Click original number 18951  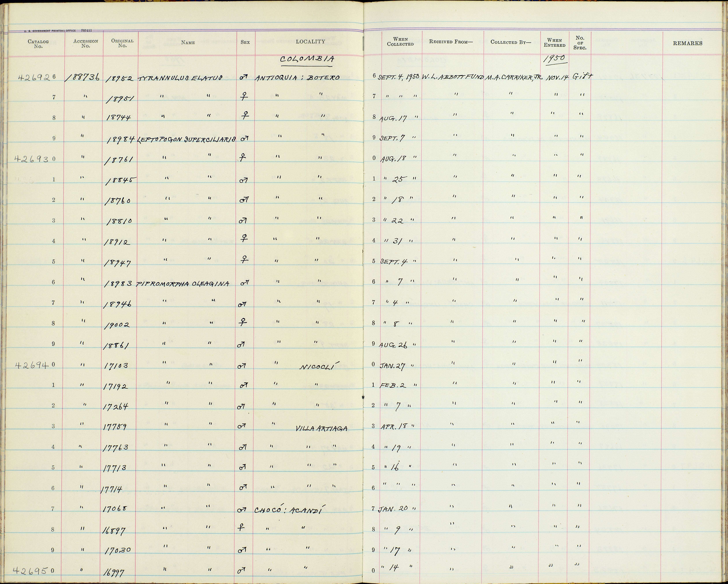coord(120,99)
